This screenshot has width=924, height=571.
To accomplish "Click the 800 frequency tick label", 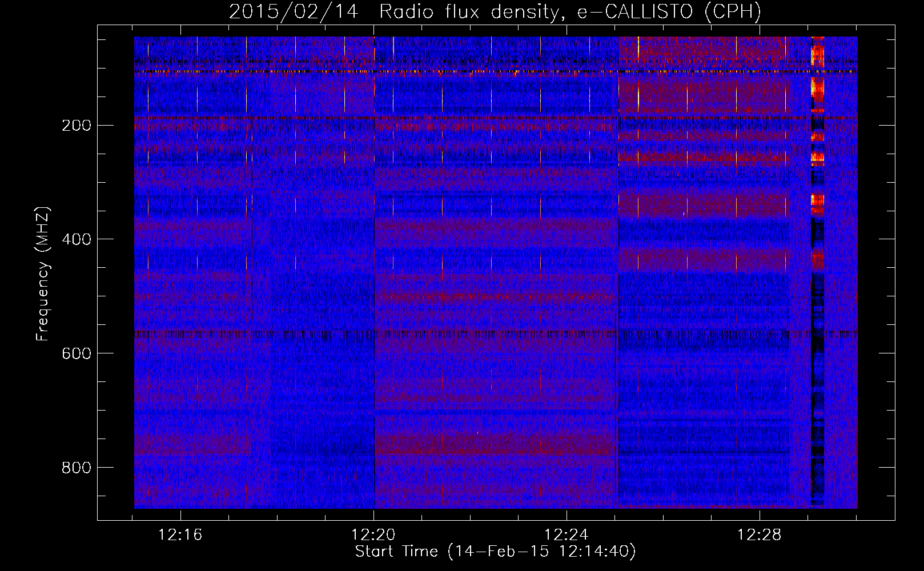I will click(x=77, y=468).
